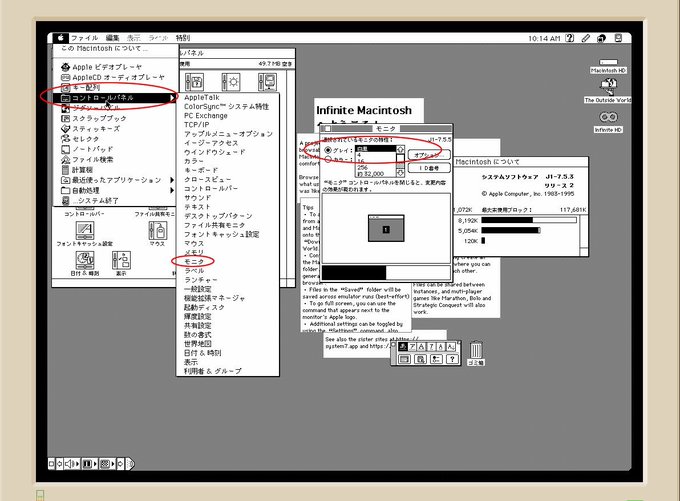
Task: Select 約 32,000 in the depth list
Action: point(376,174)
